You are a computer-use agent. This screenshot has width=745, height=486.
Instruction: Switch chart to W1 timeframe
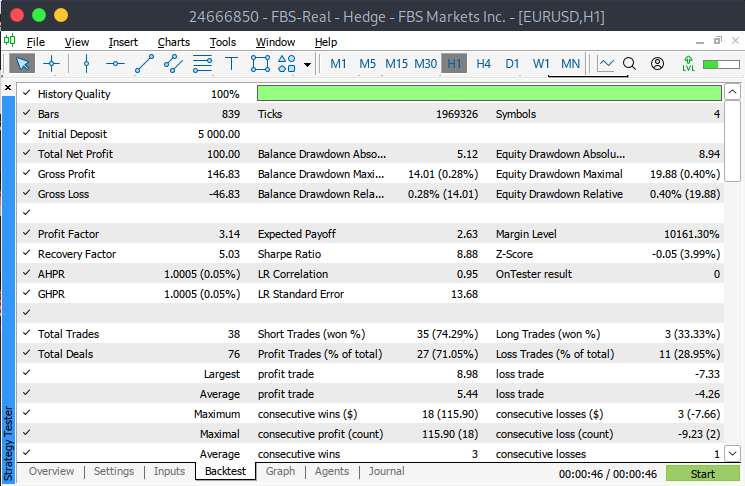[x=541, y=64]
